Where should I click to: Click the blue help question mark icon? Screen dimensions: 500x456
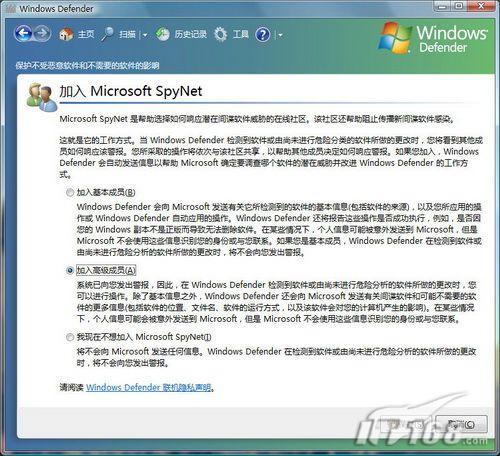[x=263, y=34]
